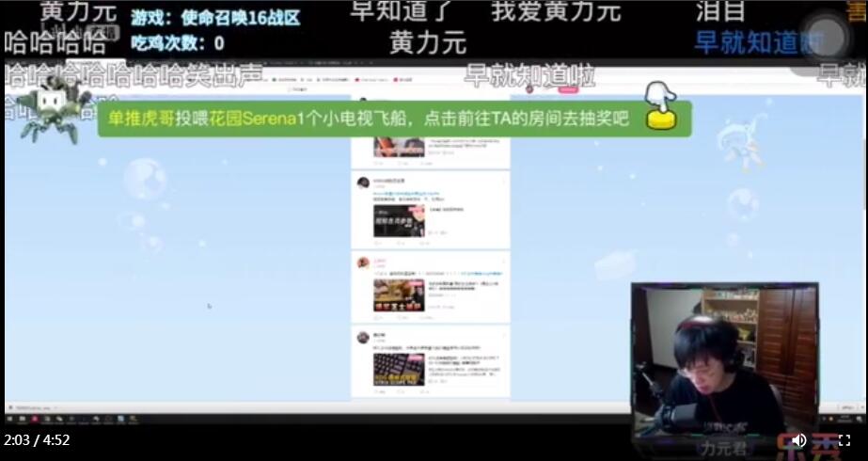868x461 pixels.
Task: Click the avatar of the bottom feed post
Action: pos(363,337)
